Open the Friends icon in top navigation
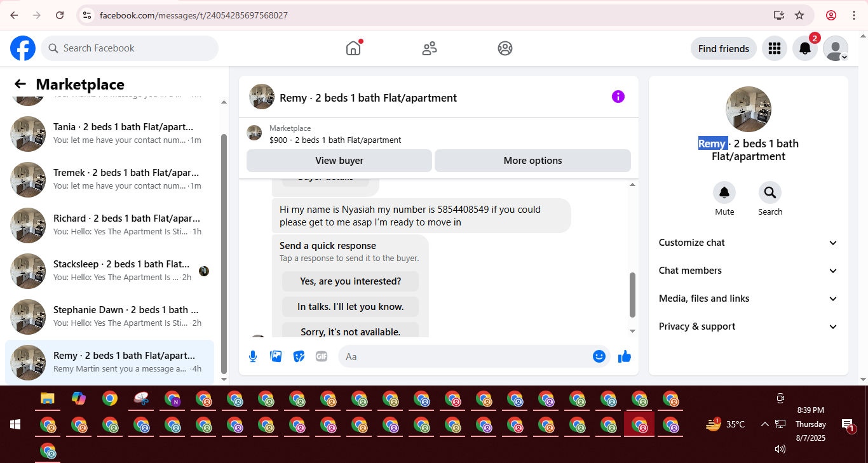The image size is (868, 463). pyautogui.click(x=430, y=48)
